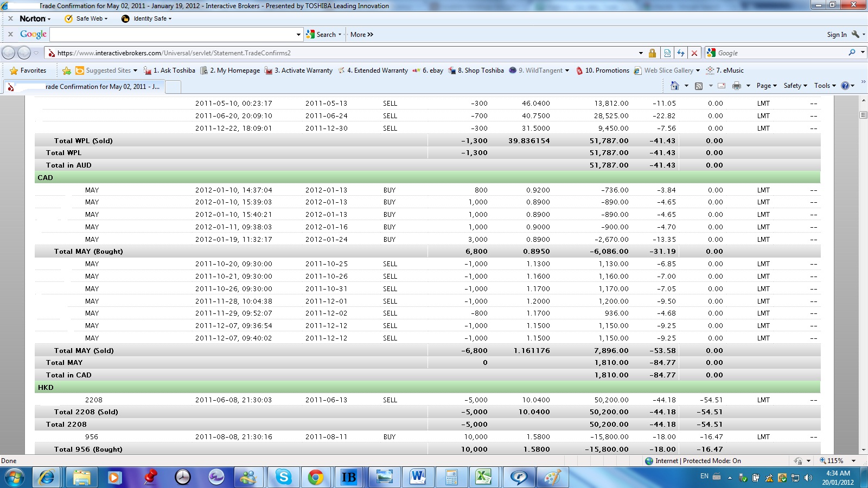Expand the Page dropdown menu
The width and height of the screenshot is (868, 488).
[767, 86]
